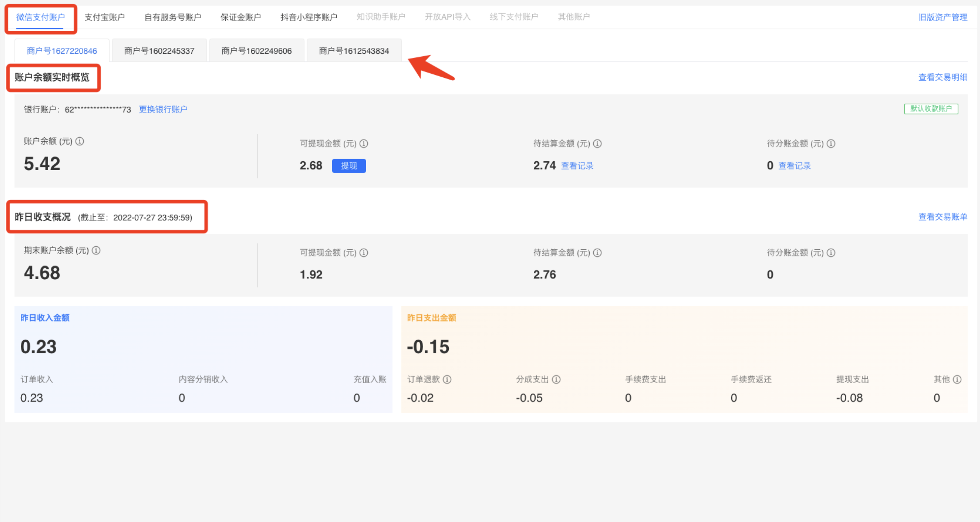Screen dimensions: 980x522
Task: Click 内容分销收入 label
Action: [x=203, y=380]
